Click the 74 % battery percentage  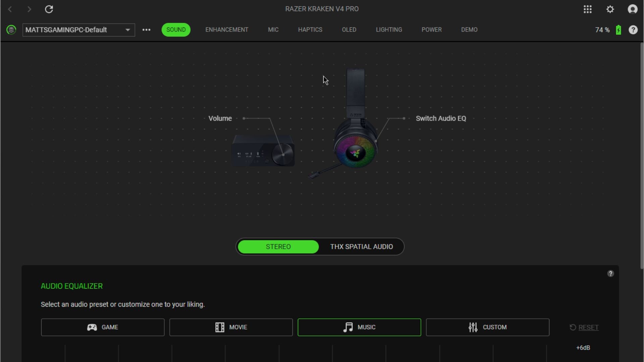[602, 30]
